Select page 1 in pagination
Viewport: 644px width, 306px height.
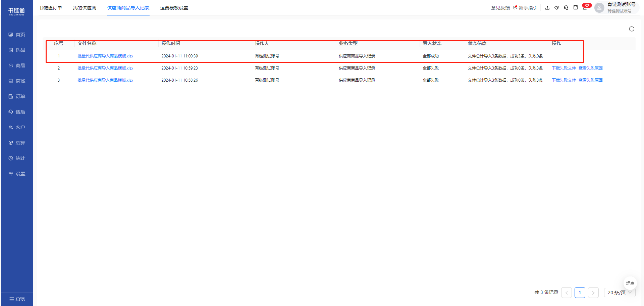click(580, 293)
